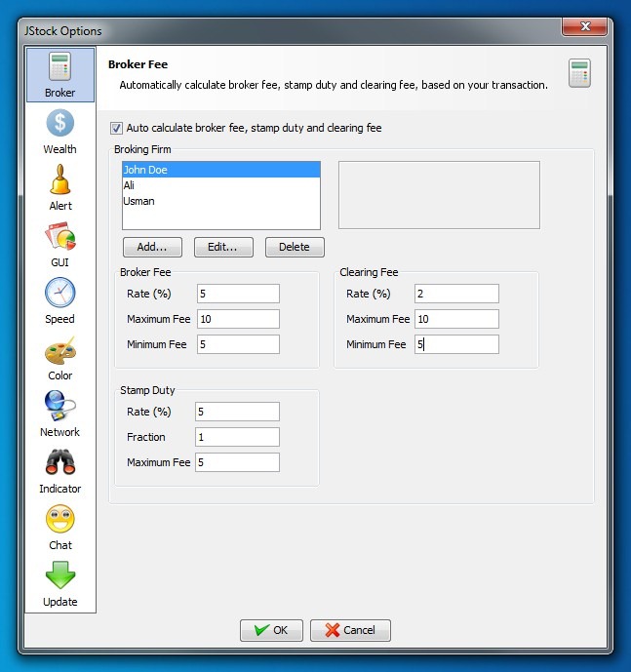Toggle Auto calculate broker fee checkbox

(116, 128)
